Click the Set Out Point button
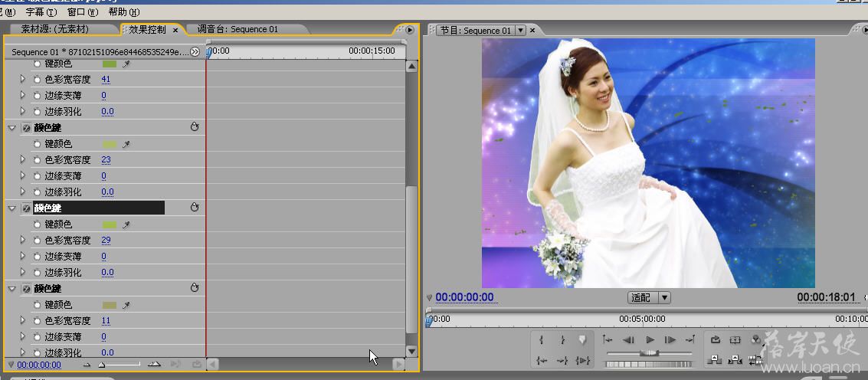868x380 pixels. (562, 339)
